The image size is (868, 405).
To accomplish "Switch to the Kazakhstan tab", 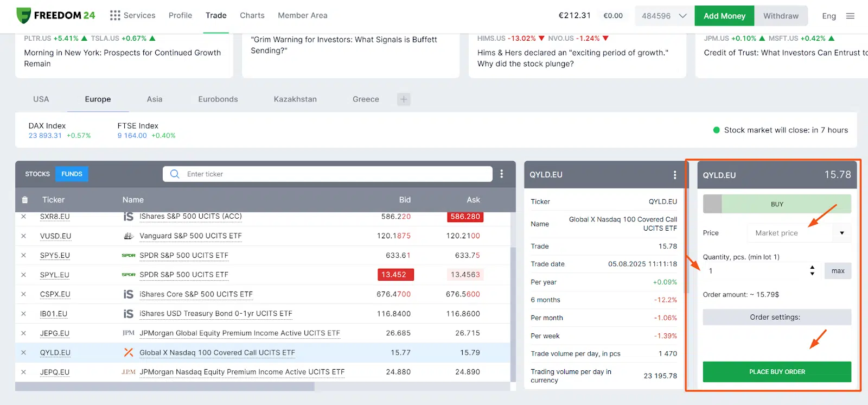I will (295, 99).
